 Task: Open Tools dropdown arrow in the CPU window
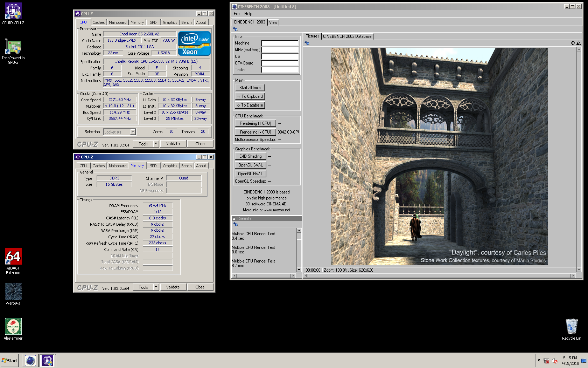point(156,144)
